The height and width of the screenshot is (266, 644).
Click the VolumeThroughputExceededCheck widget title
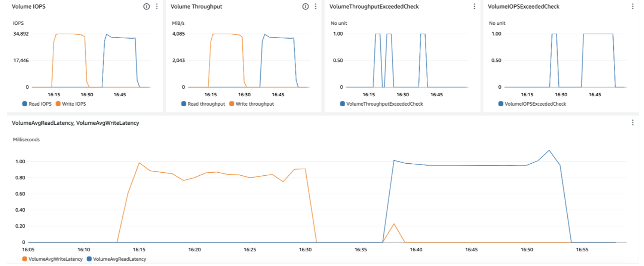pos(374,6)
